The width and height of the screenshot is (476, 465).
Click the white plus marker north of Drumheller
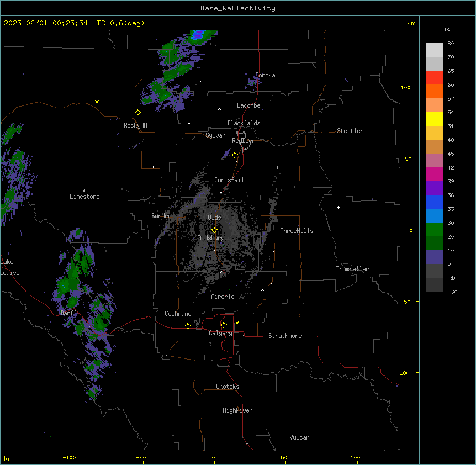coord(338,207)
